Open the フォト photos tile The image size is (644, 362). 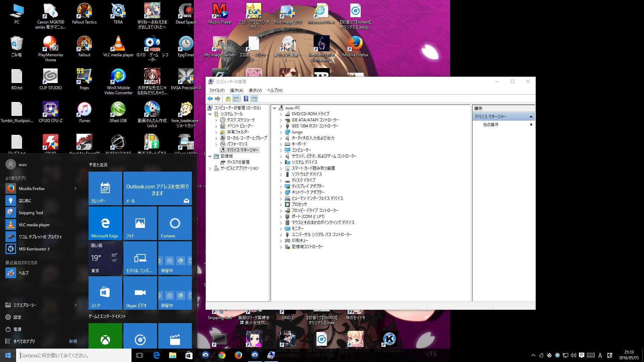[140, 223]
